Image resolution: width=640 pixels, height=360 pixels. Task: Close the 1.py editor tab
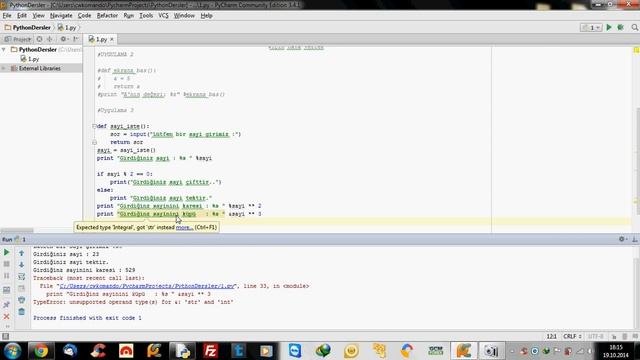[x=112, y=39]
